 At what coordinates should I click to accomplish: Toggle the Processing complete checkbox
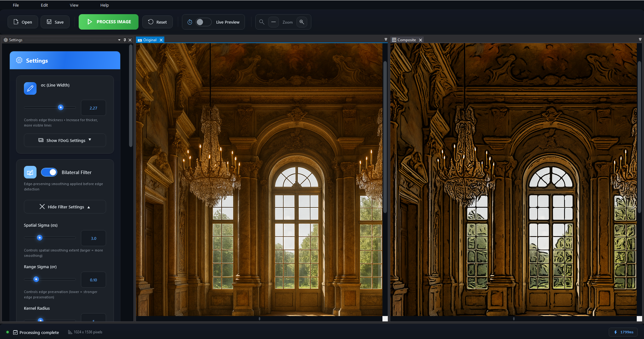pyautogui.click(x=15, y=332)
